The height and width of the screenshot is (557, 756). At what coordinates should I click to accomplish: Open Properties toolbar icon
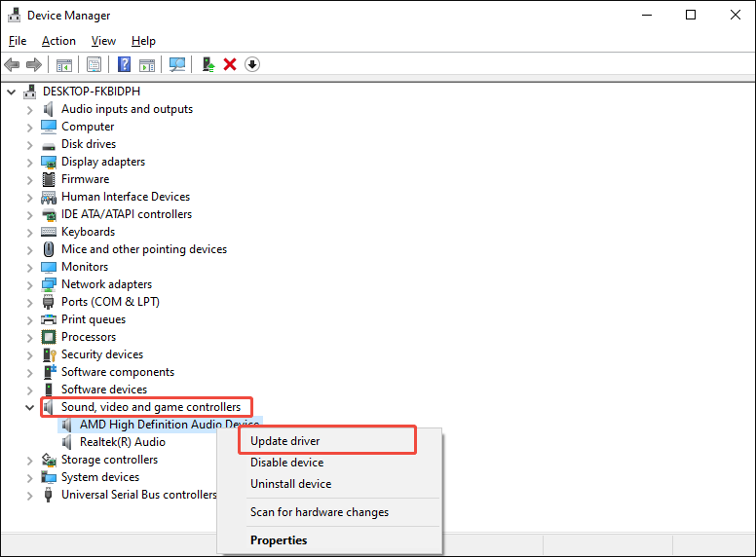pyautogui.click(x=94, y=64)
